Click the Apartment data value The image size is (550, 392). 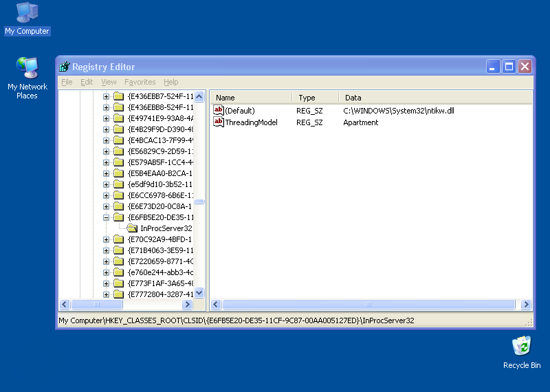click(x=360, y=122)
